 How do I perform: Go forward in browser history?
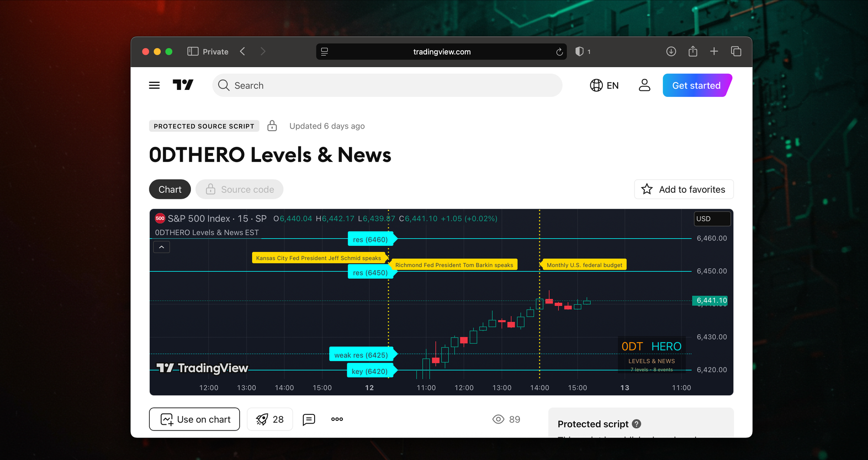pos(263,51)
